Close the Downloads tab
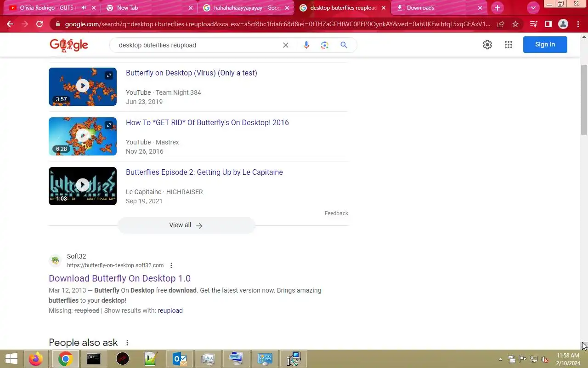 pyautogui.click(x=480, y=8)
